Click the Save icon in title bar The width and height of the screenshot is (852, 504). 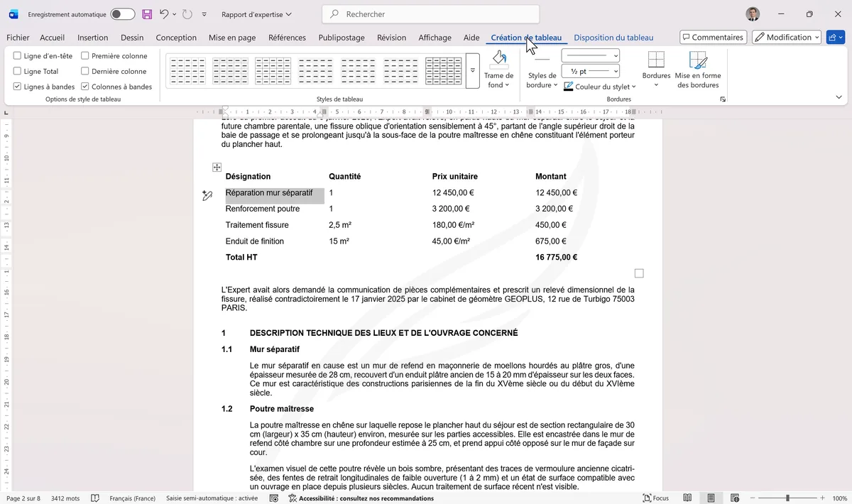147,14
